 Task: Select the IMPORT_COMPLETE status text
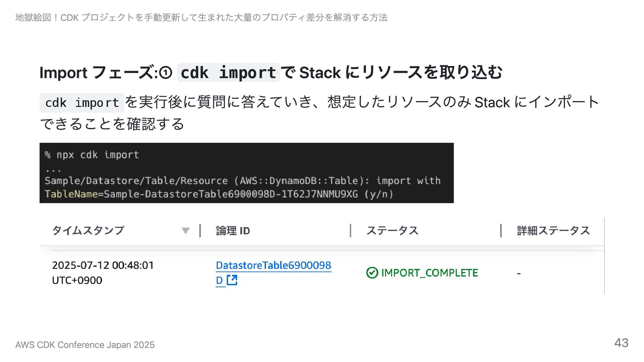click(x=430, y=273)
